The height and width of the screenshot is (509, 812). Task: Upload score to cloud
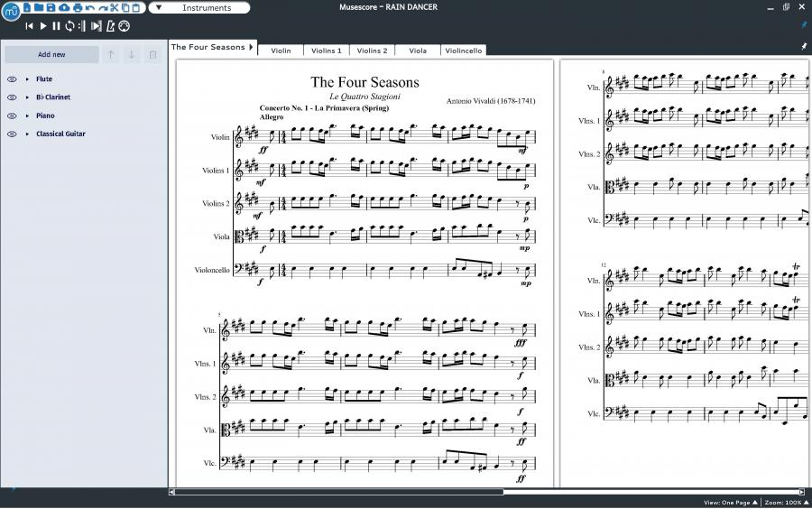(64, 8)
